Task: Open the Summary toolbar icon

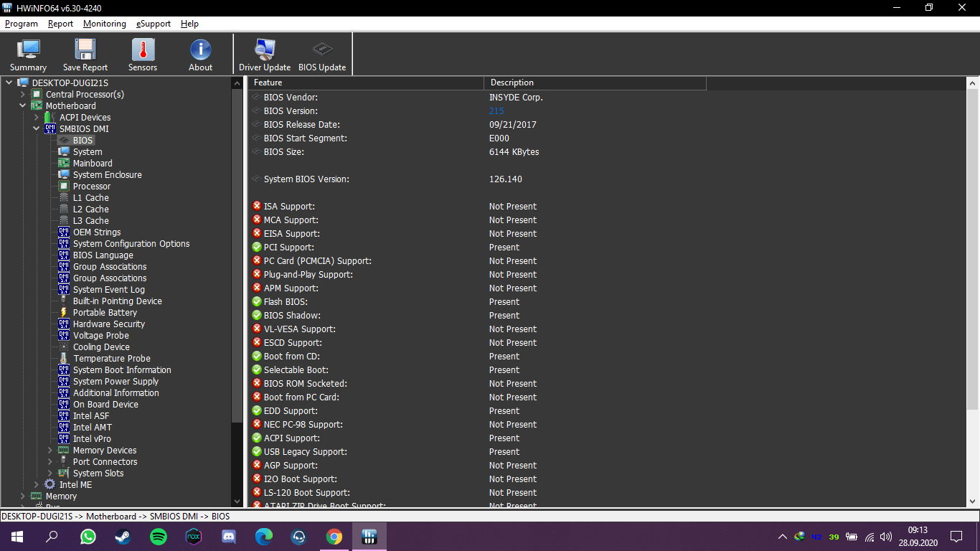Action: point(28,55)
